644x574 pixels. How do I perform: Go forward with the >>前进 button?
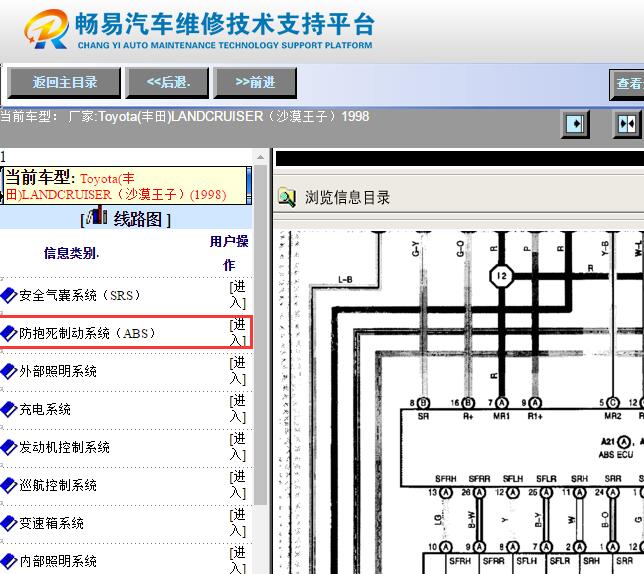(x=255, y=83)
